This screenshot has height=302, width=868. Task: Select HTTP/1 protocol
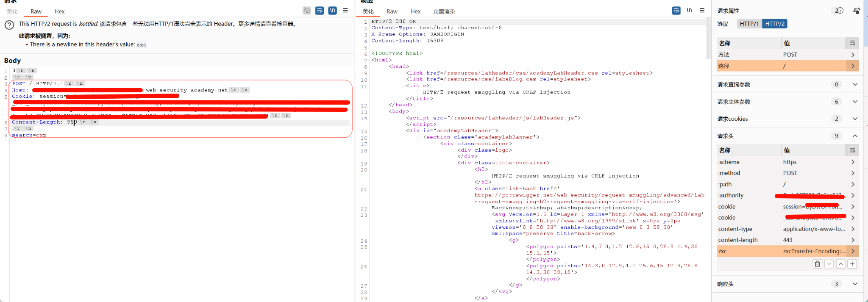coord(749,24)
